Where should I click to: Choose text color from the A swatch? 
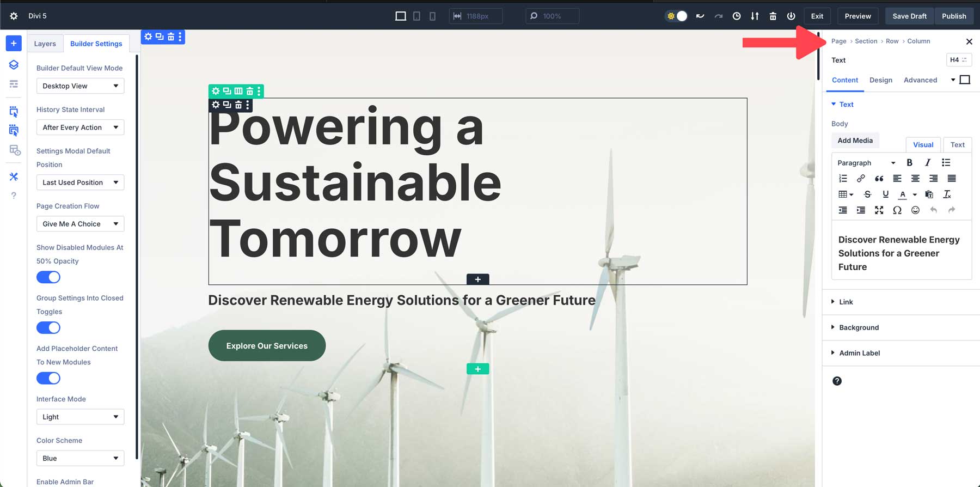tap(903, 194)
